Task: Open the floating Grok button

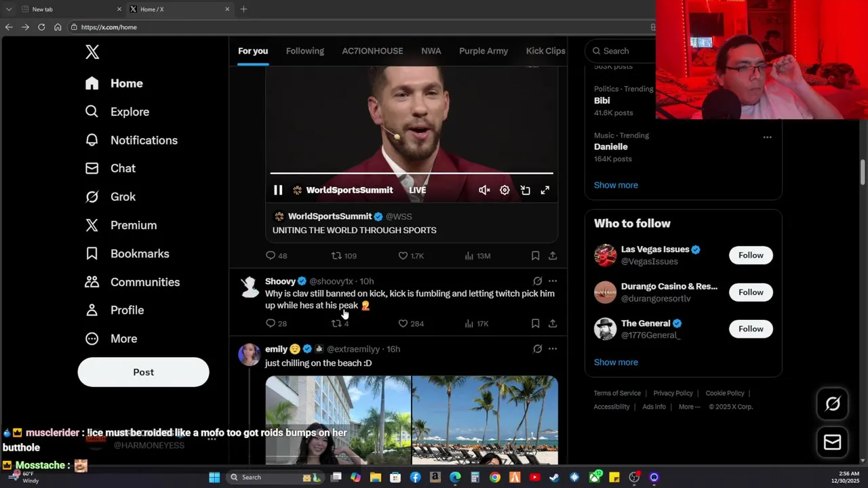Action: click(833, 404)
